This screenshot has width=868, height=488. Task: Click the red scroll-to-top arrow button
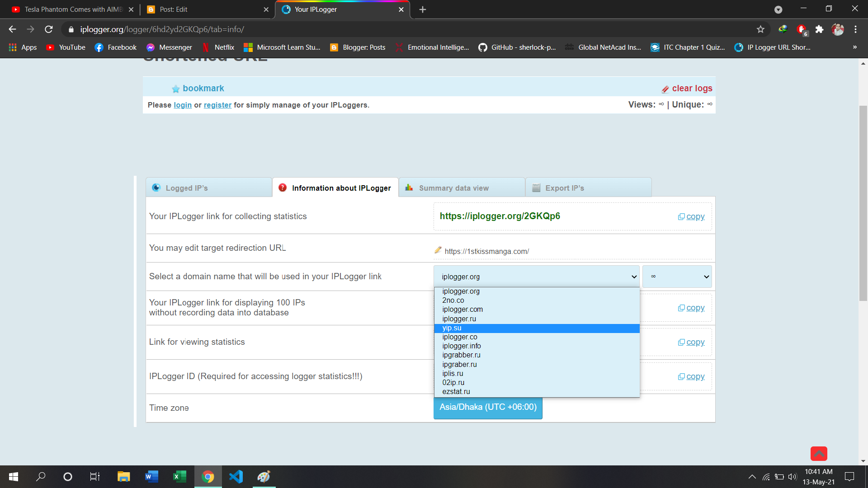(818, 453)
